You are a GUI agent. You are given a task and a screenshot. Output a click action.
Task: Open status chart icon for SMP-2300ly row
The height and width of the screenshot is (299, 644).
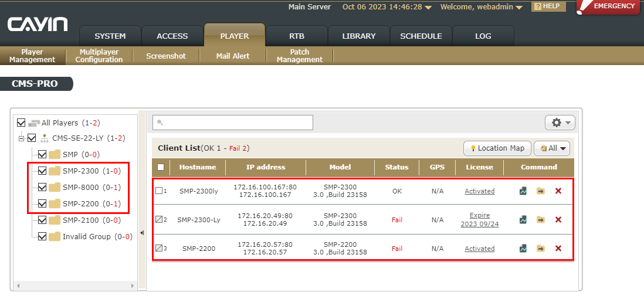coord(523,191)
